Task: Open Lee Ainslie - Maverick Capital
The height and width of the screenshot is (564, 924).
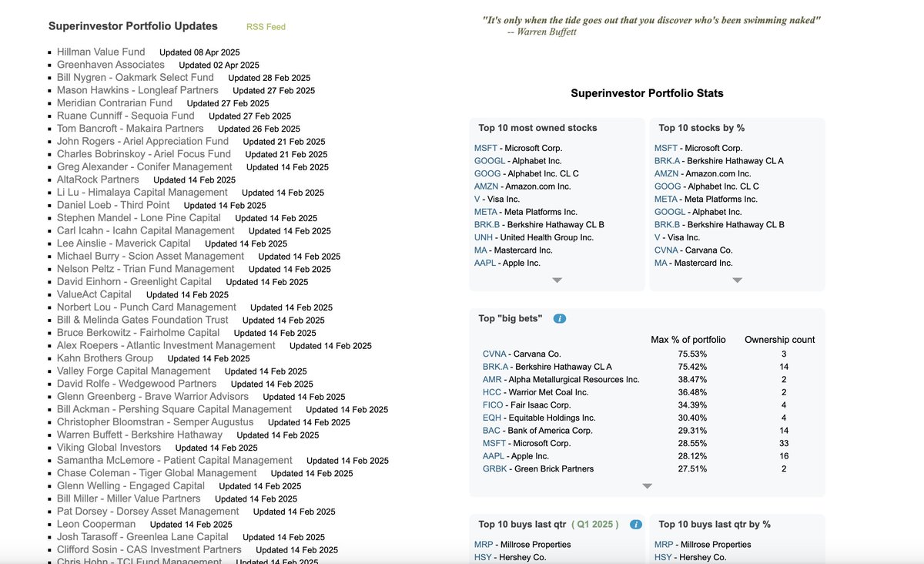Action: (124, 243)
